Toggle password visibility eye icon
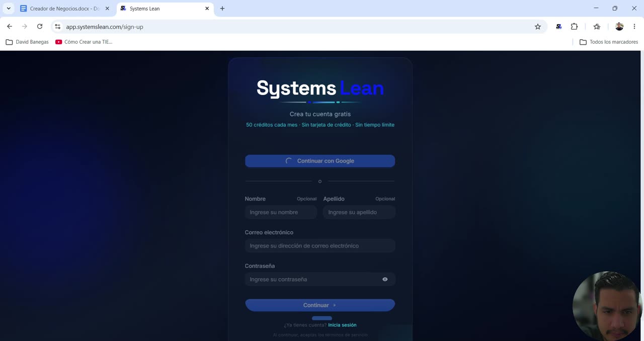Viewport: 644px width, 341px height. pyautogui.click(x=385, y=279)
